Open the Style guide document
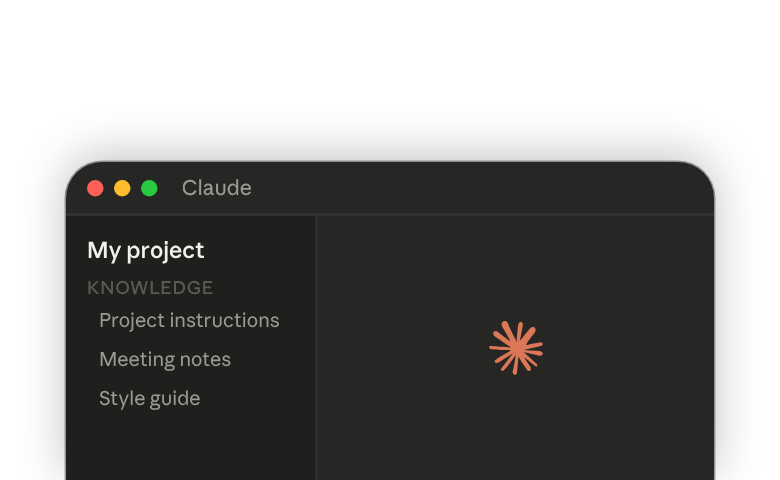780x480 pixels. coord(149,398)
